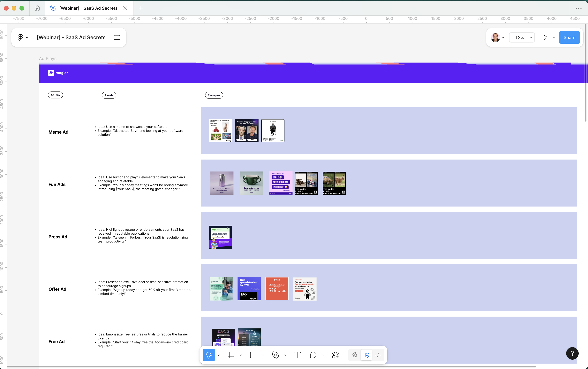Open the Resources components icon

click(x=335, y=355)
